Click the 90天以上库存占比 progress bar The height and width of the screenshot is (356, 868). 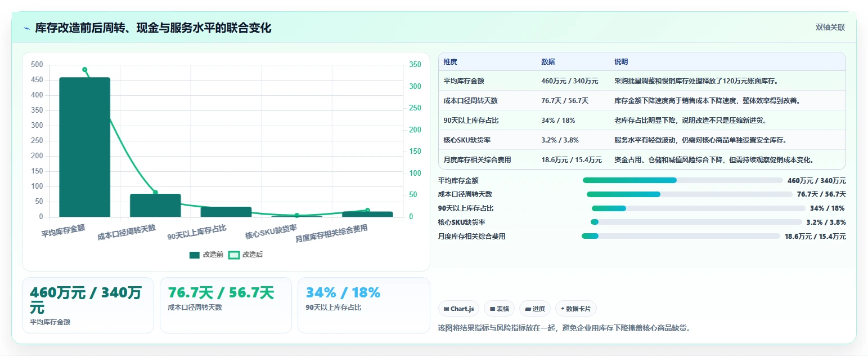pyautogui.click(x=698, y=208)
